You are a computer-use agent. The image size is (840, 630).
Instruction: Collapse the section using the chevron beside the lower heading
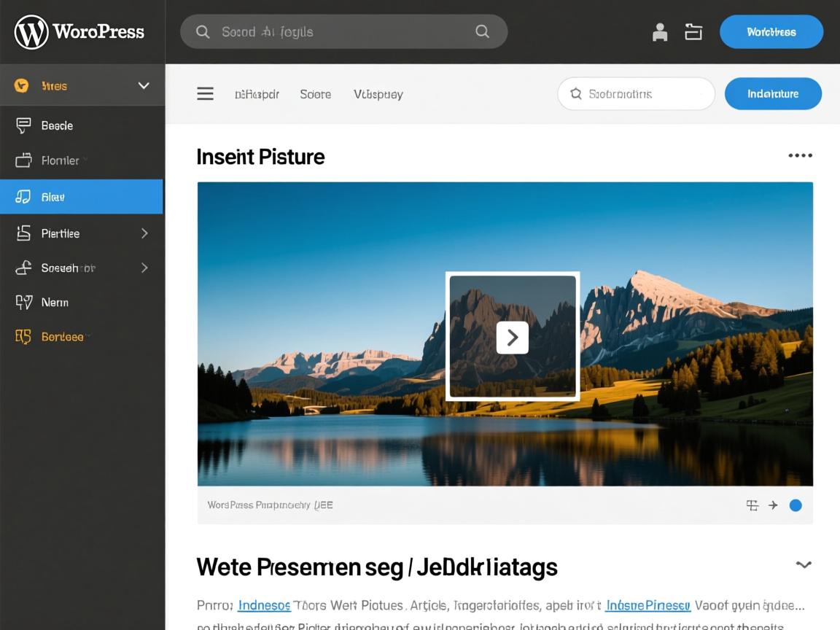click(x=804, y=564)
